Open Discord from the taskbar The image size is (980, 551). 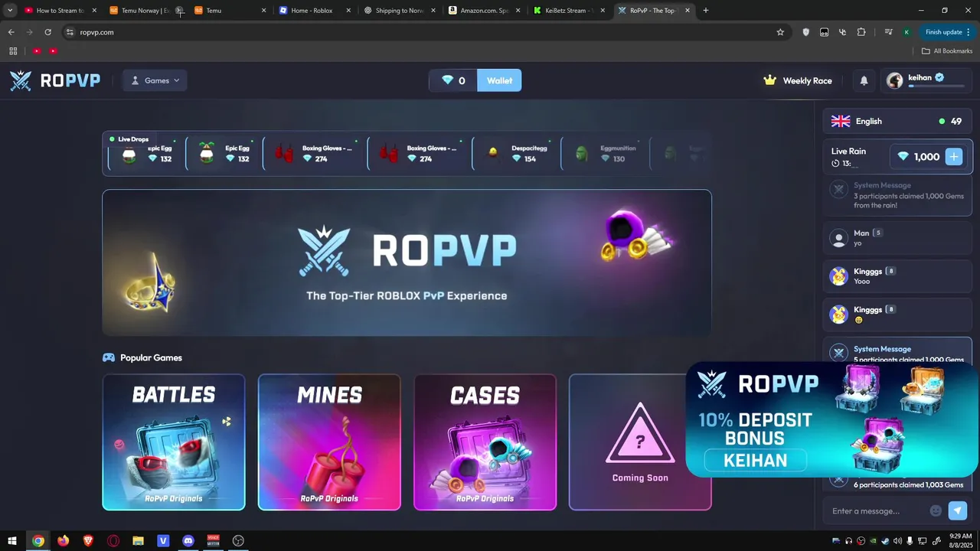(x=188, y=541)
